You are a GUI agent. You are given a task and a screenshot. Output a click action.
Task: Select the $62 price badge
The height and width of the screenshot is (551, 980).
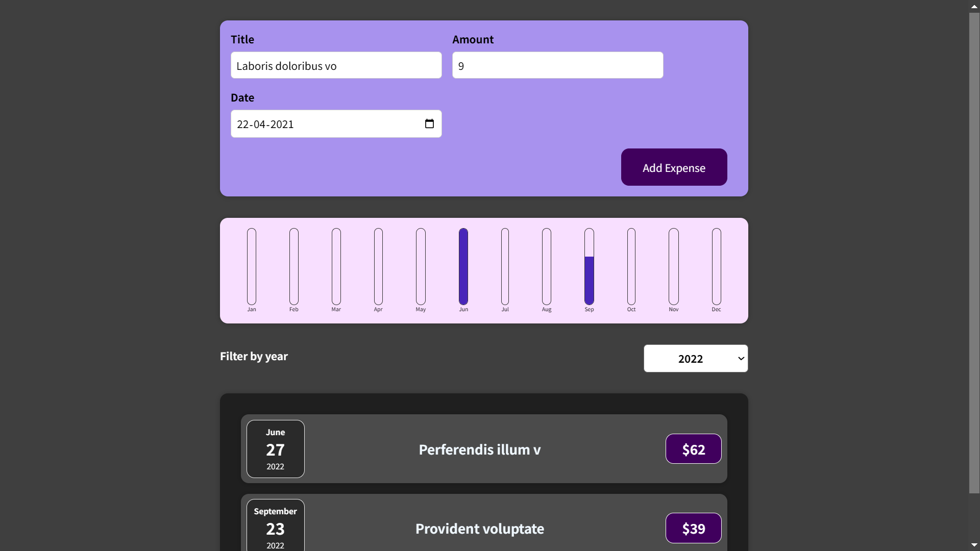693,449
